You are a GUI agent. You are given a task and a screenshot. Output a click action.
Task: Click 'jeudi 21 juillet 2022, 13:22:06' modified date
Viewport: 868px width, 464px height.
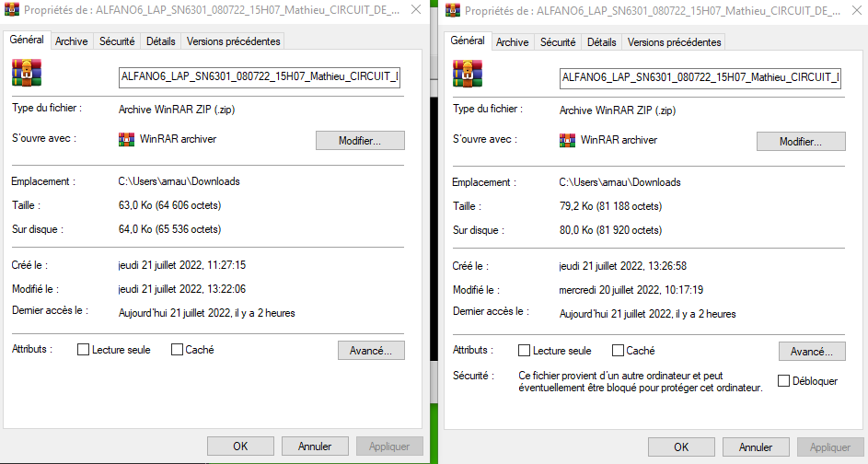[x=181, y=289]
